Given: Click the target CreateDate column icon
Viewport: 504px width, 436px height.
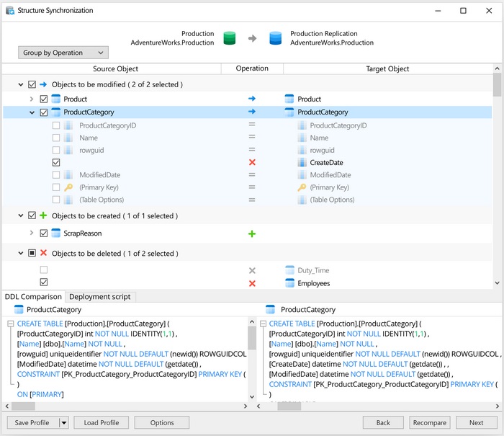Looking at the screenshot, I should [x=302, y=162].
